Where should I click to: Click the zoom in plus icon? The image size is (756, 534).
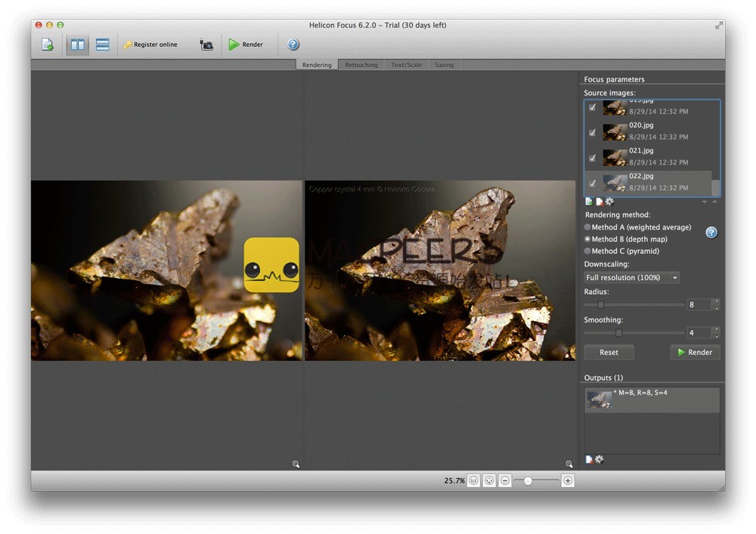coord(568,480)
